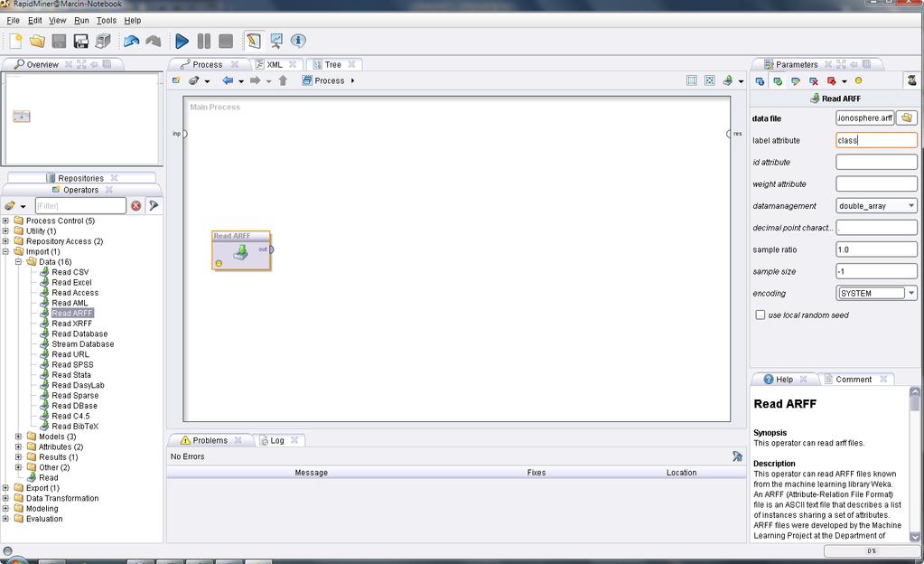Collapse the Import folder
Screen dimensions: 924x564
click(x=6, y=251)
